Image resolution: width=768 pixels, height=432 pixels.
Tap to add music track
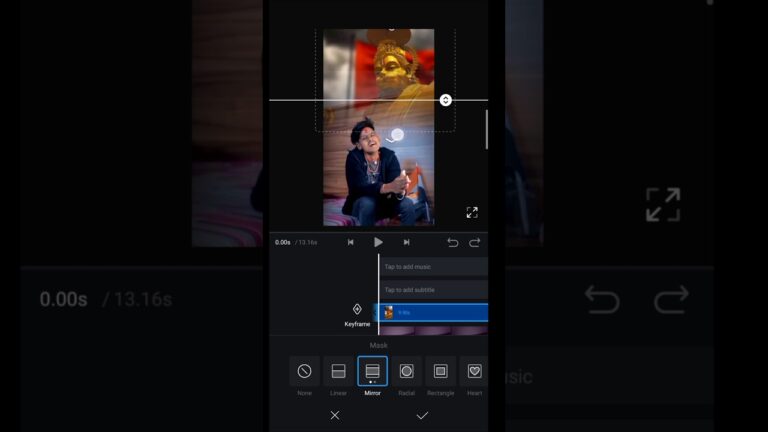coord(434,267)
